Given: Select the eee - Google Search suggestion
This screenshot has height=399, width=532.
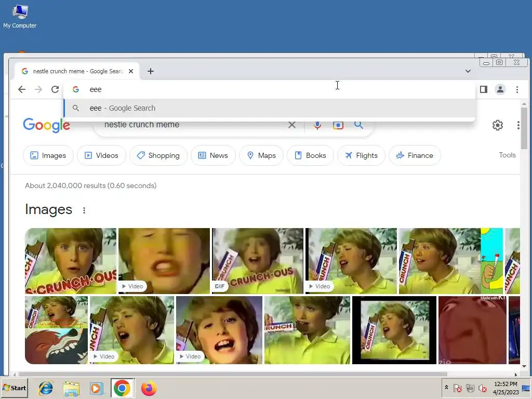Looking at the screenshot, I should coord(270,108).
